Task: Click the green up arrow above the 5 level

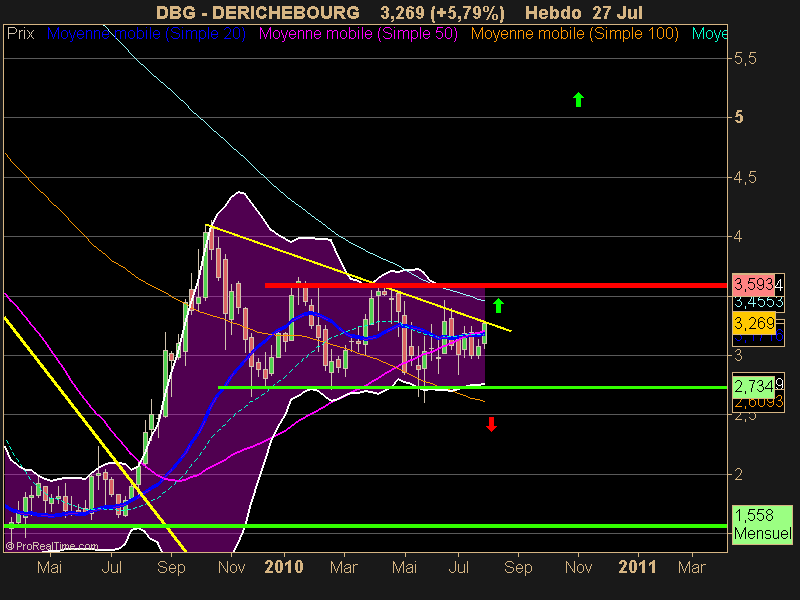Action: [578, 99]
